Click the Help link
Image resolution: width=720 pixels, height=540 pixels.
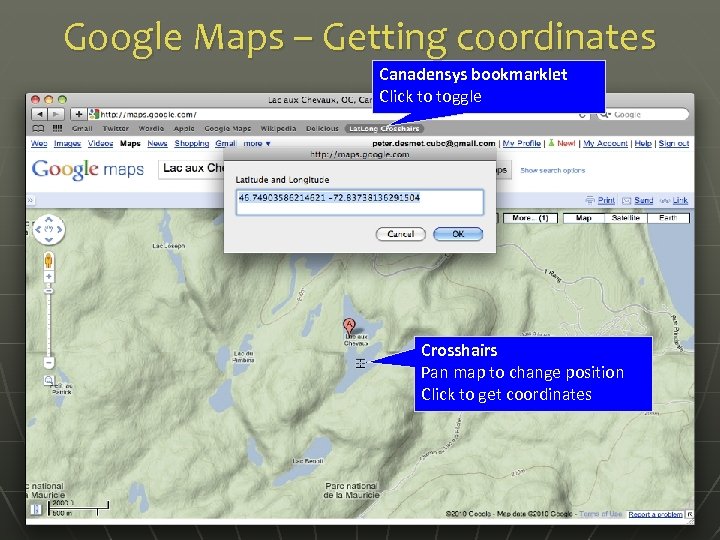click(x=643, y=143)
